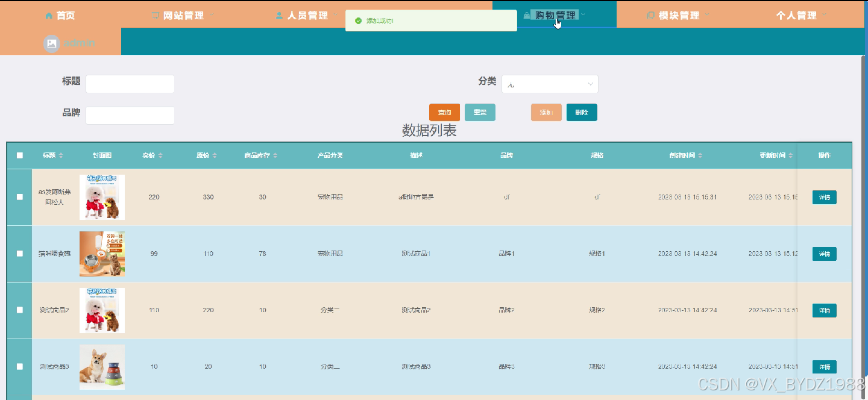This screenshot has height=400, width=868.
Task: Click the 规格3 spec cell
Action: (x=597, y=367)
